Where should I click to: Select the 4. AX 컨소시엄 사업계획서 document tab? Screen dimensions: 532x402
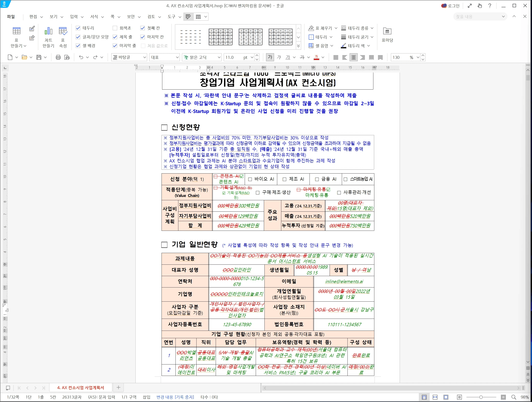tap(80, 387)
